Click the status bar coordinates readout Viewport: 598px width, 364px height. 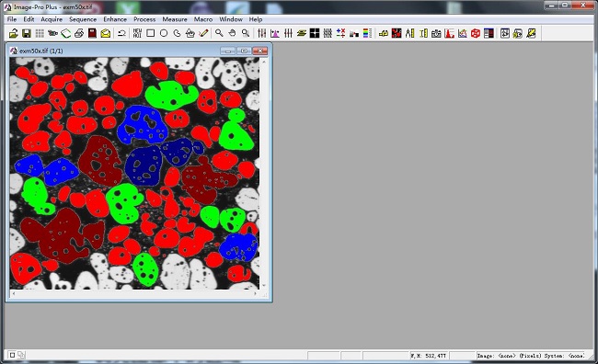coord(429,355)
